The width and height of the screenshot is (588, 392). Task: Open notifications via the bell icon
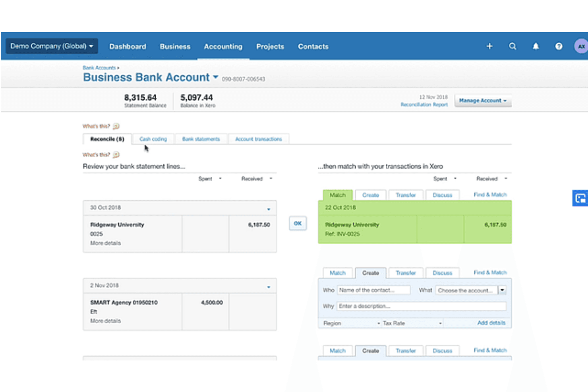(536, 46)
